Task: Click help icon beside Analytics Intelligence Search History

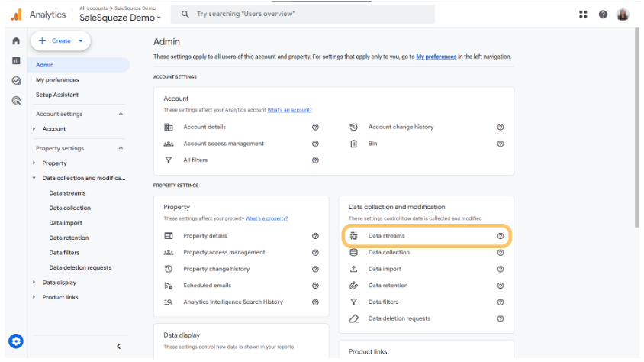Action: 315,302
